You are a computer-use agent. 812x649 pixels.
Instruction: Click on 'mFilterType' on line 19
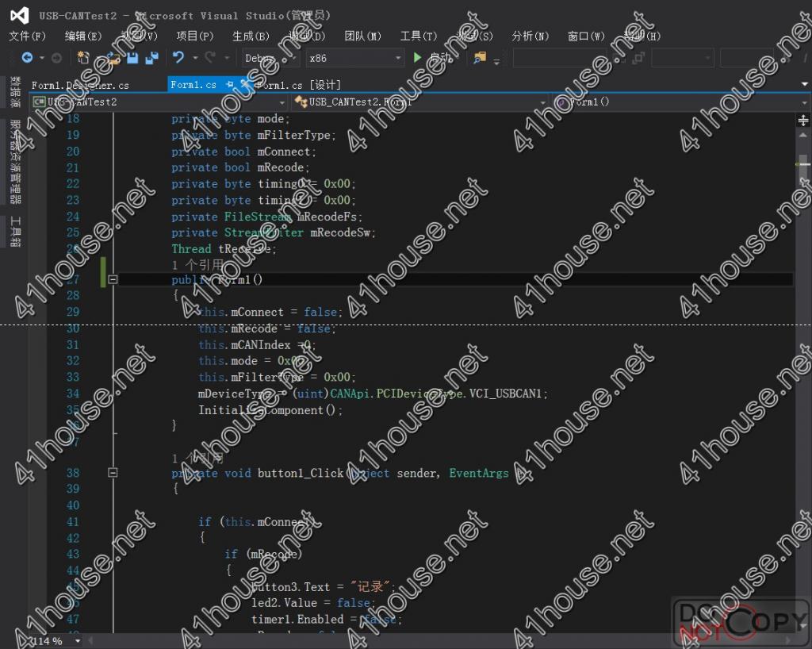click(x=294, y=135)
